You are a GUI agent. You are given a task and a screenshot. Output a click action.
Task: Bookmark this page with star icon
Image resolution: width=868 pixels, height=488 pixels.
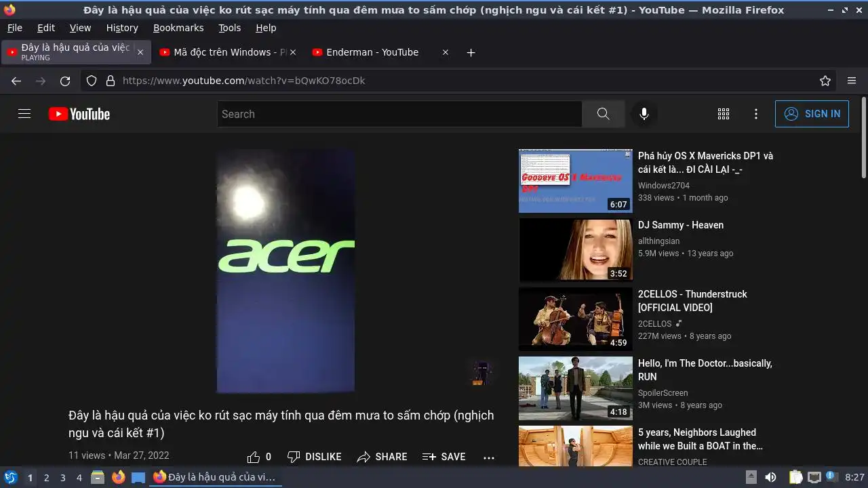pos(825,81)
